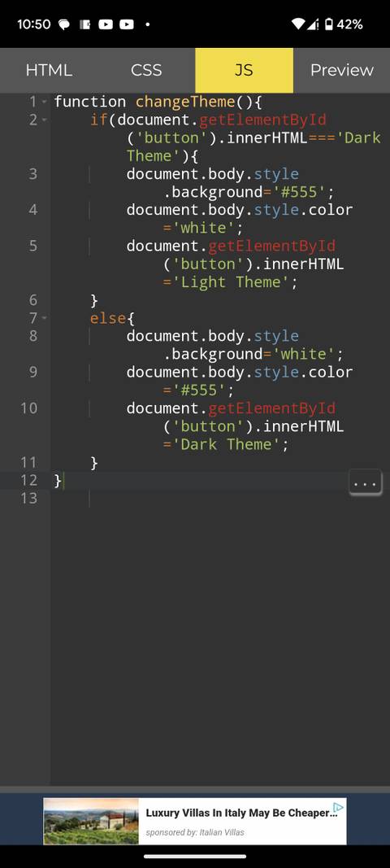Tap the 'function' keyword on line 1
The image size is (390, 868).
(90, 102)
